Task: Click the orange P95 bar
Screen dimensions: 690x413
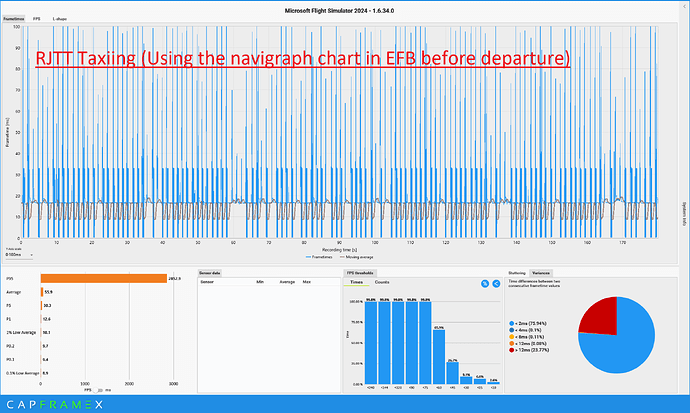Action: tap(102, 278)
